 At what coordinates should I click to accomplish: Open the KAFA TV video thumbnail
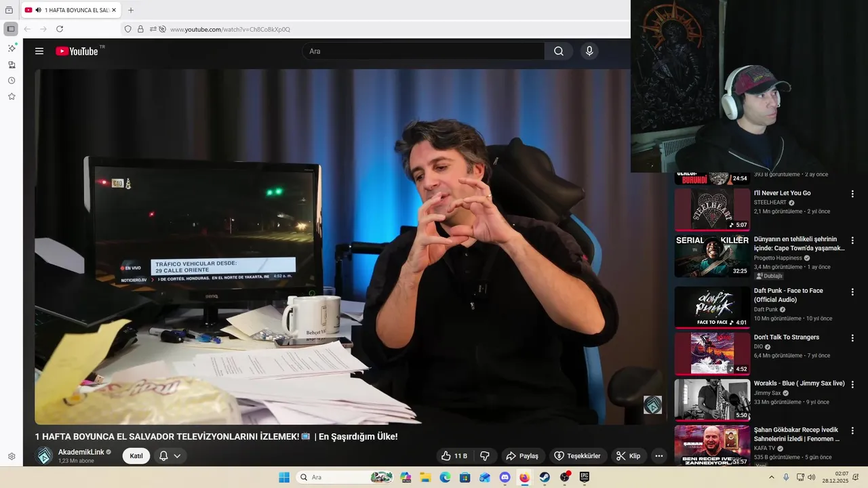coord(712,445)
